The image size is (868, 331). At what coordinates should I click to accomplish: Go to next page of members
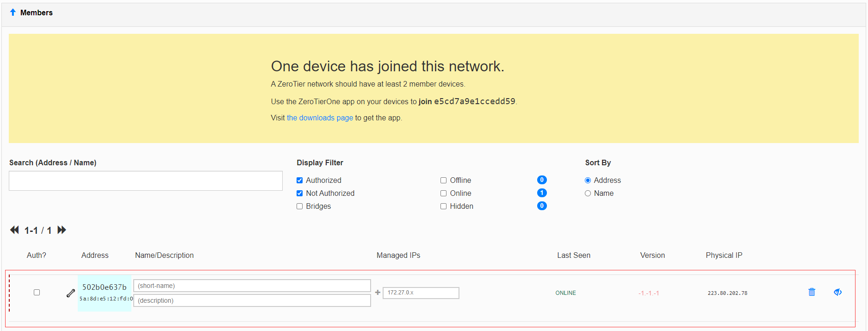tap(62, 230)
